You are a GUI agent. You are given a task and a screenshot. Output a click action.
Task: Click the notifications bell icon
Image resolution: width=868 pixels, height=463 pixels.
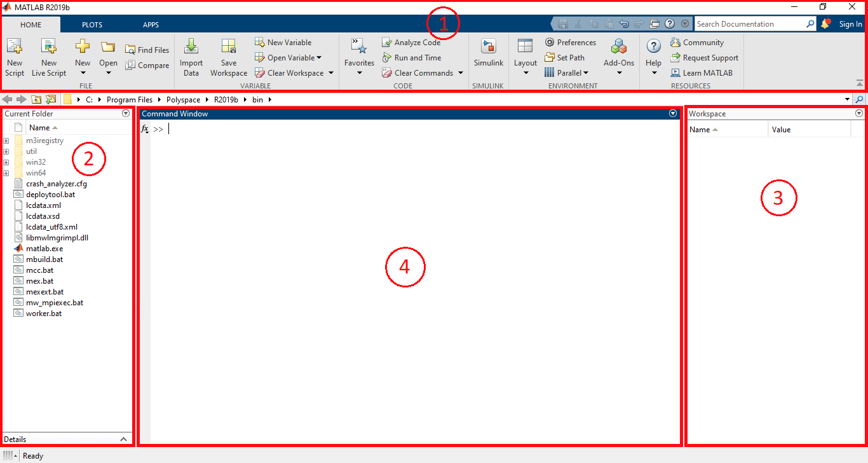tap(825, 24)
